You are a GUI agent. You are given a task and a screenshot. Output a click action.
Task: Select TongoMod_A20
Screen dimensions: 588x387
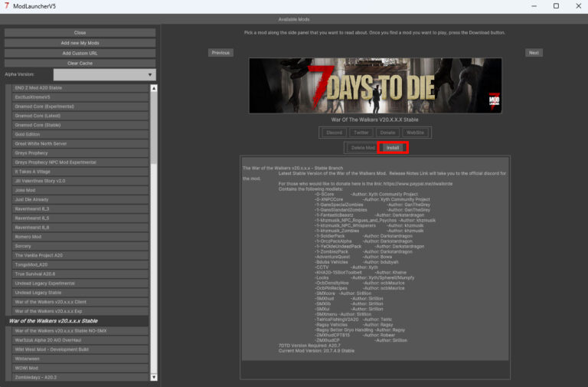point(80,264)
